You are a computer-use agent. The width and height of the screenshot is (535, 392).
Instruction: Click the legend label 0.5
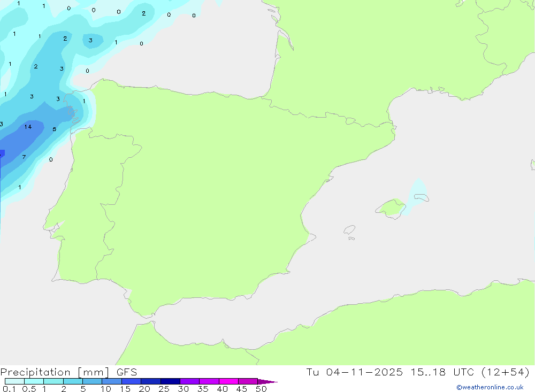tap(29, 389)
